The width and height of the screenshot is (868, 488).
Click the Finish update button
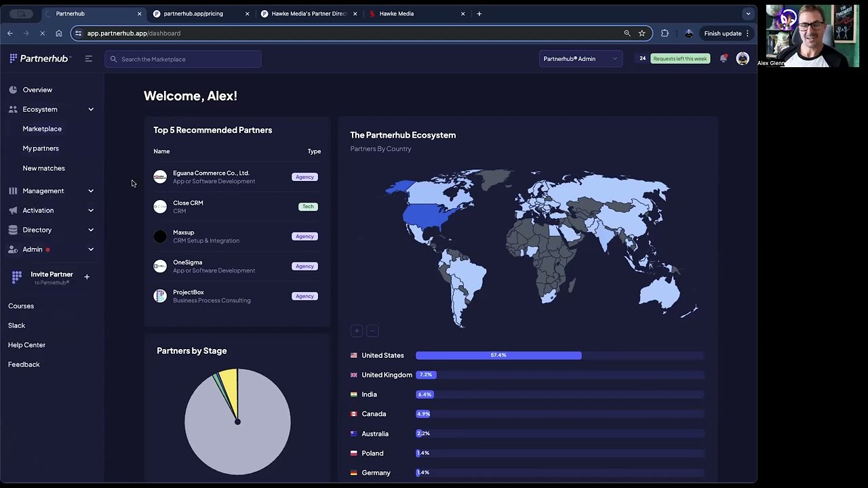(727, 33)
